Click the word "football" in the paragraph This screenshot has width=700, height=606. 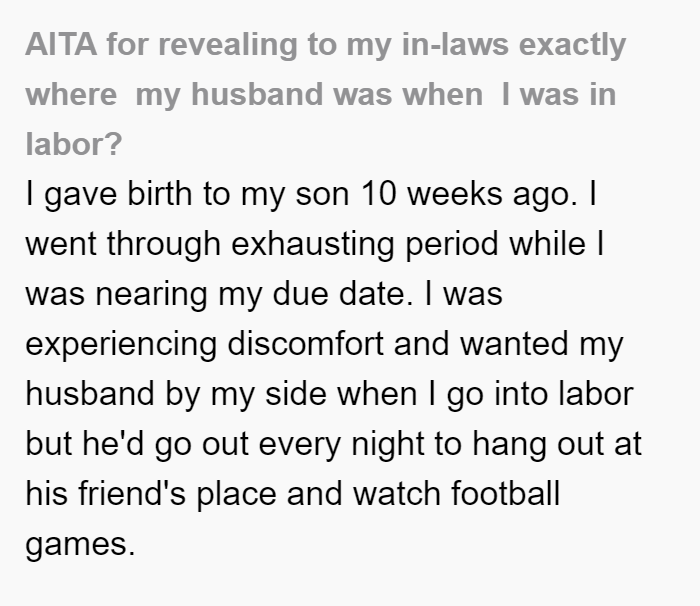click(505, 494)
